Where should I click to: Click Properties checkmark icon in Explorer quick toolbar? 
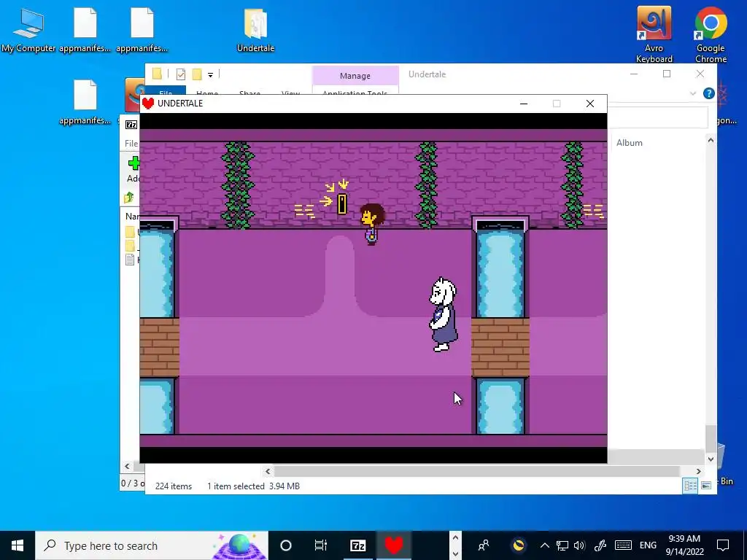[x=181, y=74]
